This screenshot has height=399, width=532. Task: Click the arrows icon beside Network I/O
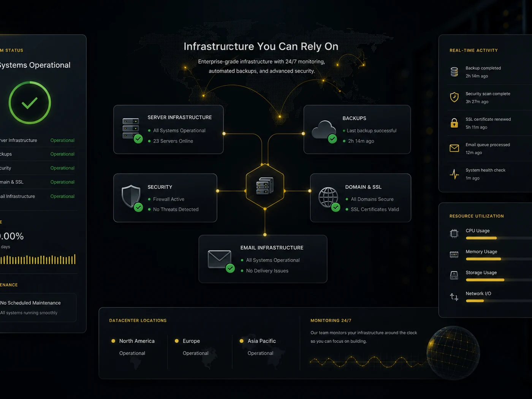pos(454,297)
